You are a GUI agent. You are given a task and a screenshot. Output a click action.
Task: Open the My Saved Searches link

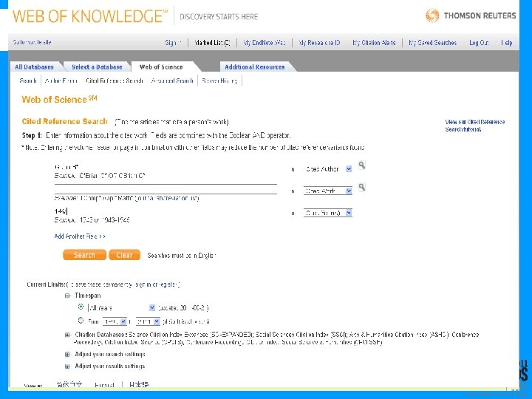[x=432, y=43]
